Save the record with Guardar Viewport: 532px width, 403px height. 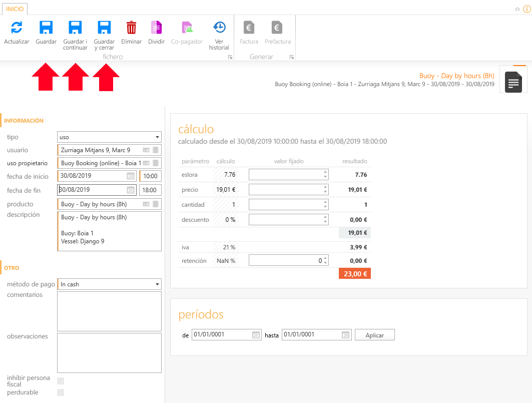[x=46, y=28]
